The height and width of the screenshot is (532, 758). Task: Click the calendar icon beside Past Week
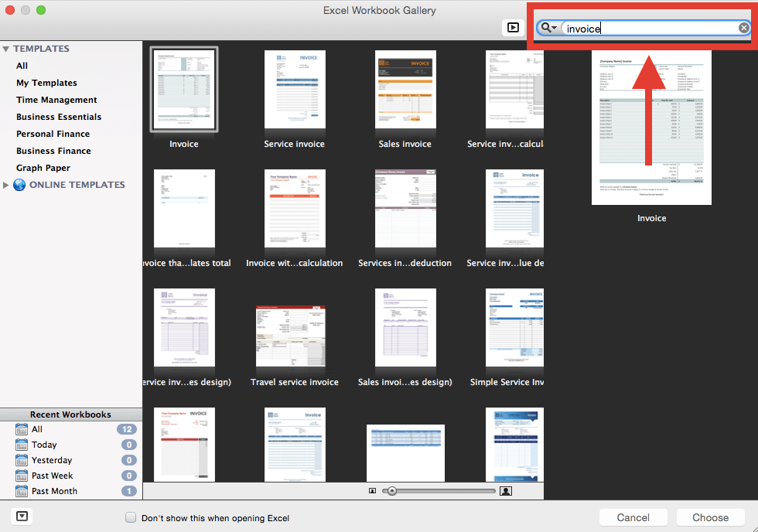coord(22,476)
